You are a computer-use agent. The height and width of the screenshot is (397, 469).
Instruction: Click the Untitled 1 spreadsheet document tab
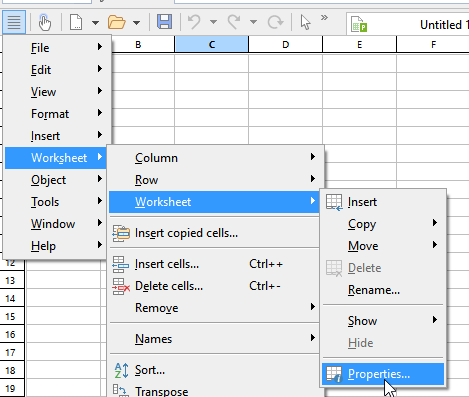point(407,24)
